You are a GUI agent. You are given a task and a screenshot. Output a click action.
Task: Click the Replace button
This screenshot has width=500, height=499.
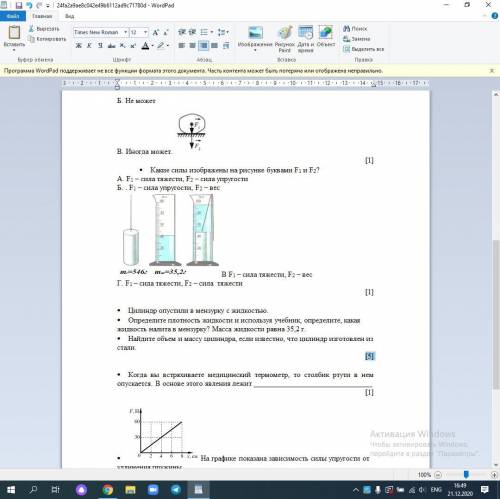357,39
